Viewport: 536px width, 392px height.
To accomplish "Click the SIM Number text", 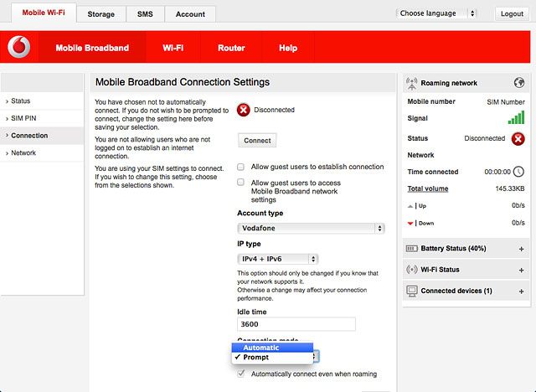I will coord(506,102).
